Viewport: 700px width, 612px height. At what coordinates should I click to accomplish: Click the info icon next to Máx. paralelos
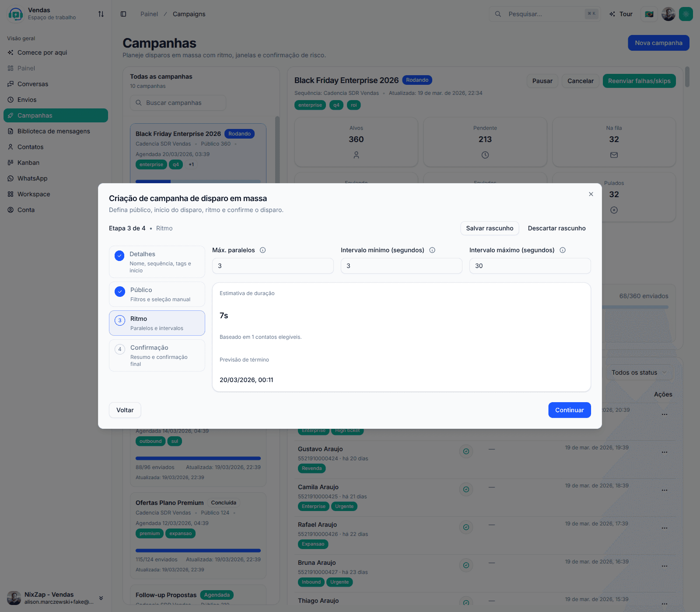[x=262, y=250]
